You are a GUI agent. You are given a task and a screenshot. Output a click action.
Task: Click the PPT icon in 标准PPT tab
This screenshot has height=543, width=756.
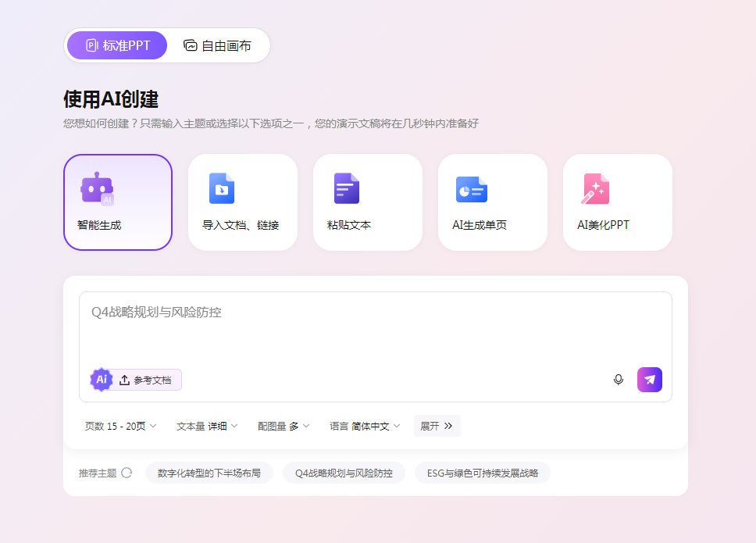point(91,45)
